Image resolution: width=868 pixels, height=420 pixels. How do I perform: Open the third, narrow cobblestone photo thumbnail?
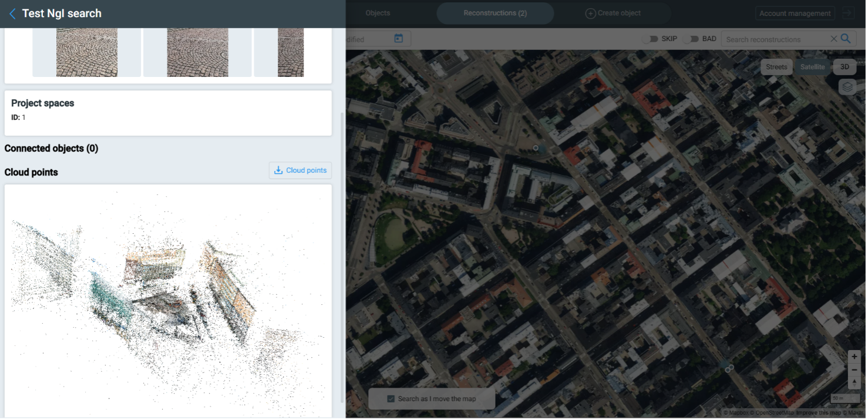point(291,52)
